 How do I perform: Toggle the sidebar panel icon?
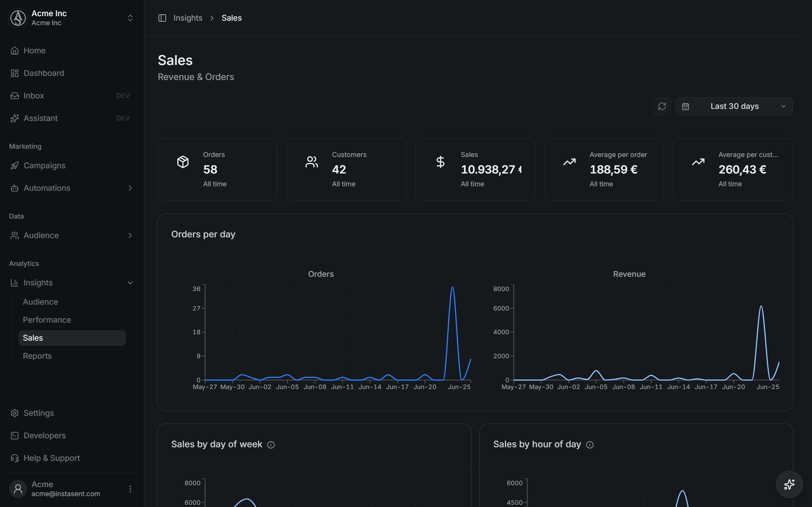click(162, 18)
